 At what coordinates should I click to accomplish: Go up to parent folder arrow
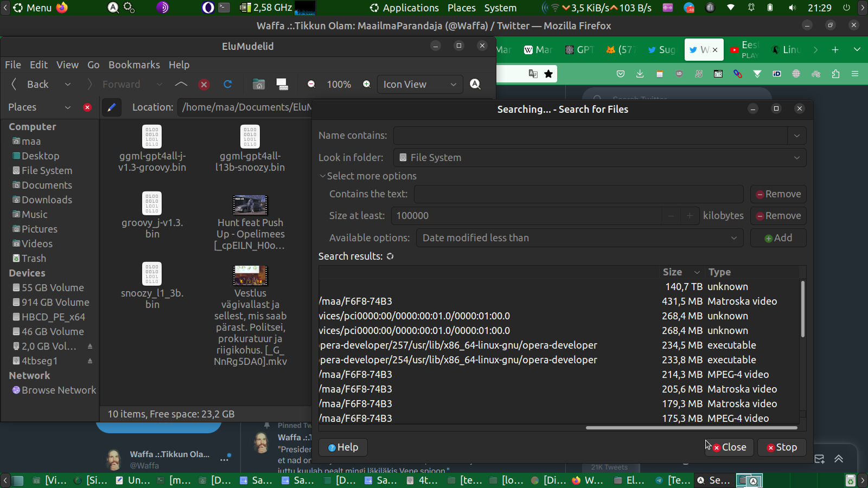pyautogui.click(x=181, y=84)
